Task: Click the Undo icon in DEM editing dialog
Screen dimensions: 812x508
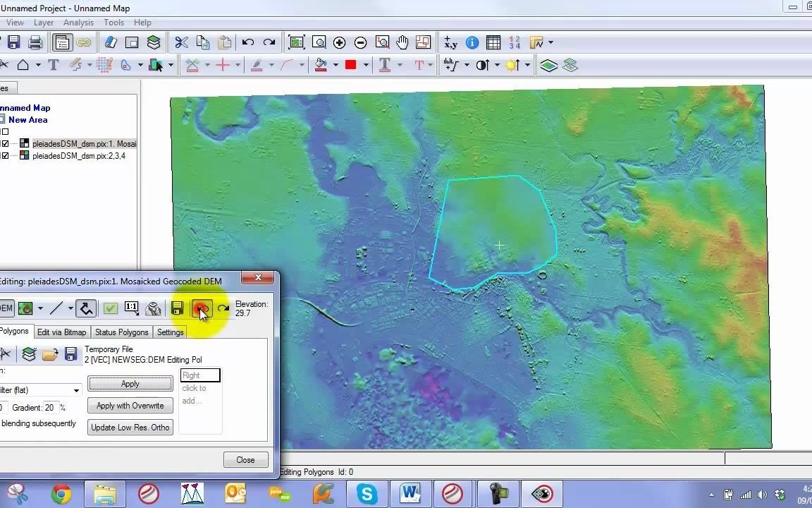Action: (x=202, y=308)
